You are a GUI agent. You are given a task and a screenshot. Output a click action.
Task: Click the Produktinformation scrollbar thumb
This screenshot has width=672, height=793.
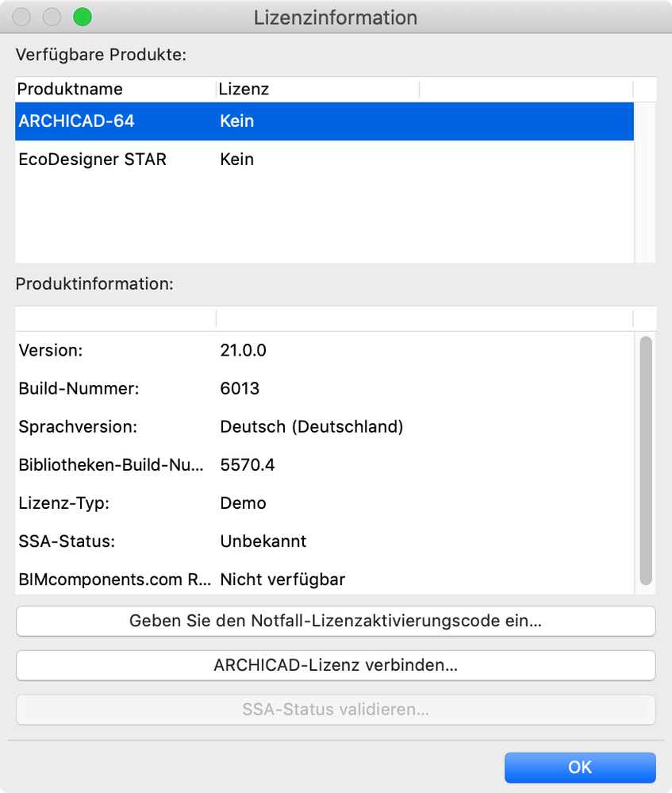click(x=646, y=460)
